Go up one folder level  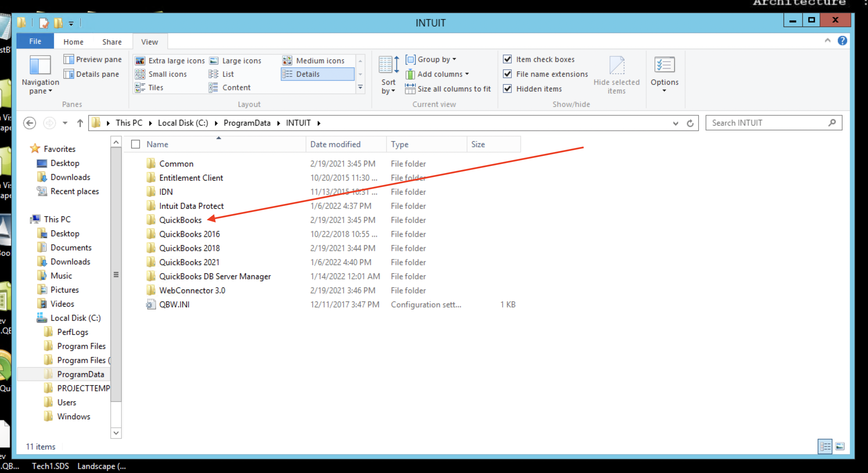[x=80, y=123]
